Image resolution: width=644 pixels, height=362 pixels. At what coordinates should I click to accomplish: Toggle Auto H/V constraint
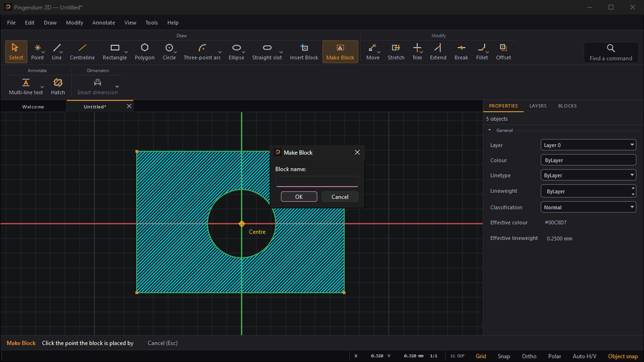point(584,356)
